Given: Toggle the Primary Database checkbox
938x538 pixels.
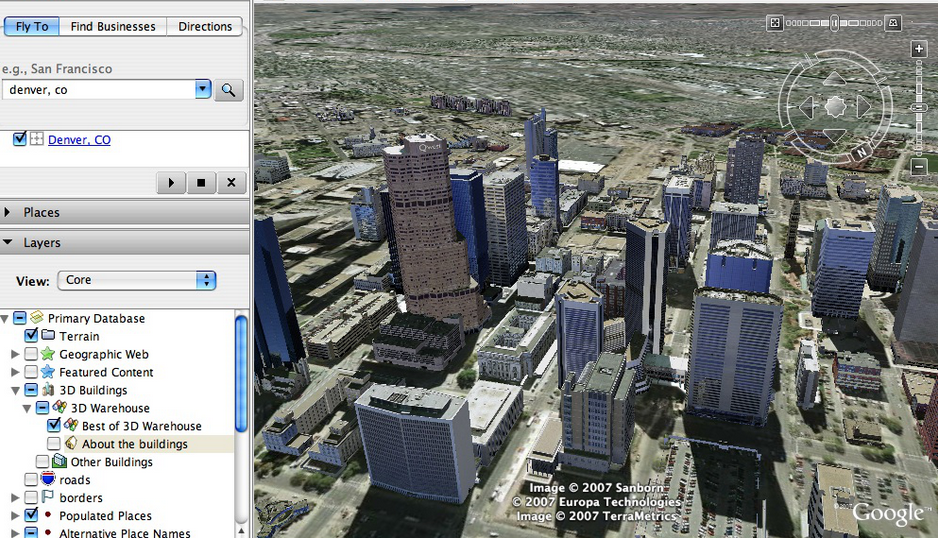Looking at the screenshot, I should click(x=20, y=318).
